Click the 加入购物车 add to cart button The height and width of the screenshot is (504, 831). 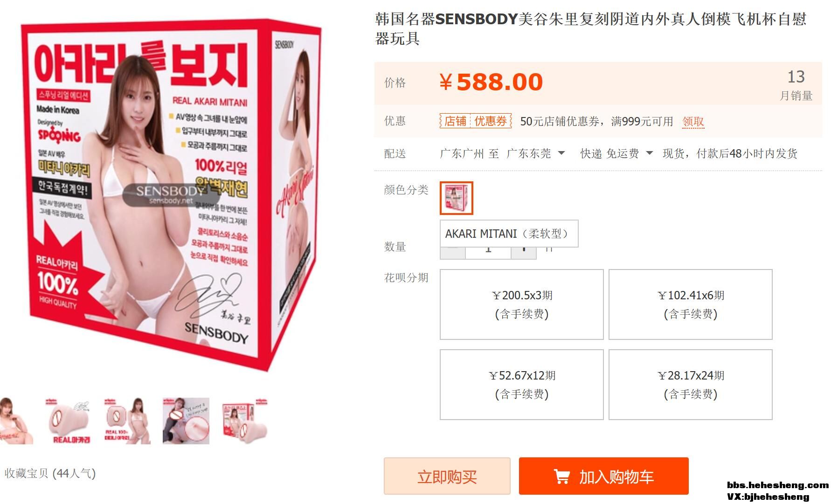pyautogui.click(x=604, y=476)
